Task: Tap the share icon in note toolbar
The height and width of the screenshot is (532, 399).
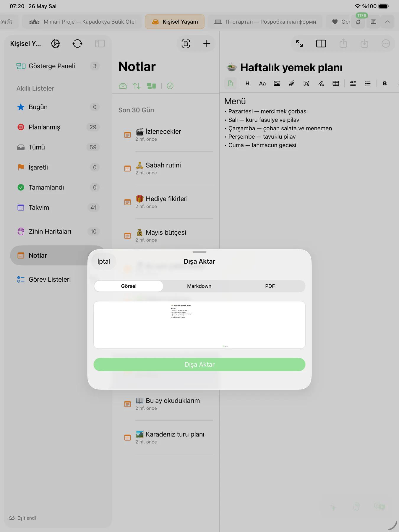Action: click(x=343, y=43)
